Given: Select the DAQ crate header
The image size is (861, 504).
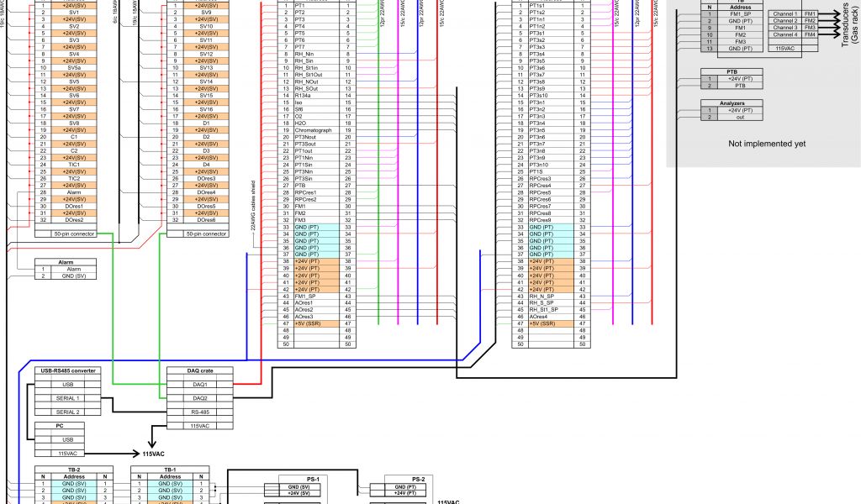Looking at the screenshot, I should tap(200, 370).
